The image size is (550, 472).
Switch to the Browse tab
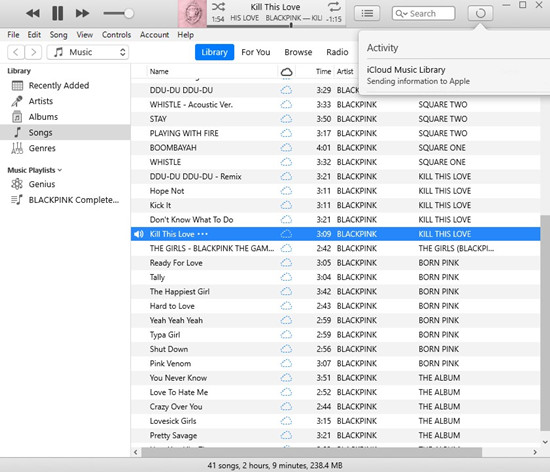coord(298,52)
